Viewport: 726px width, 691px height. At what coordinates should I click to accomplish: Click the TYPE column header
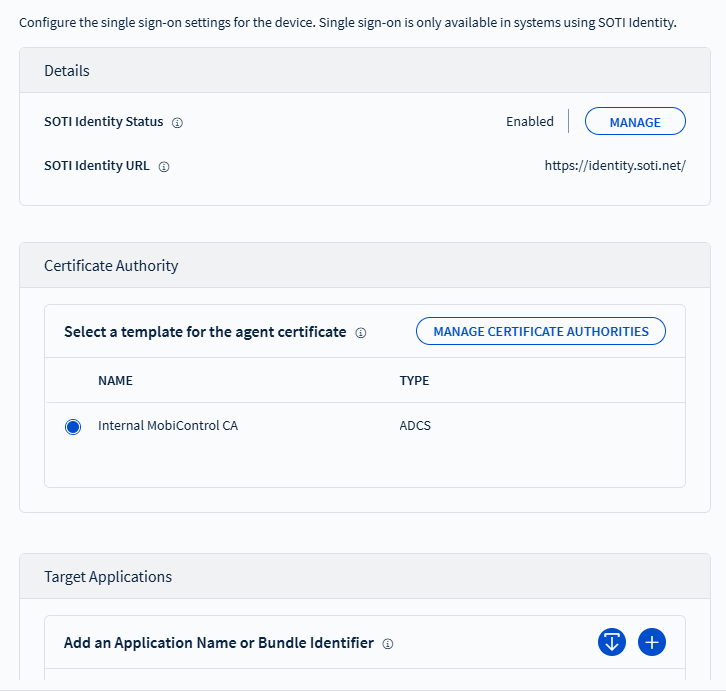(414, 381)
